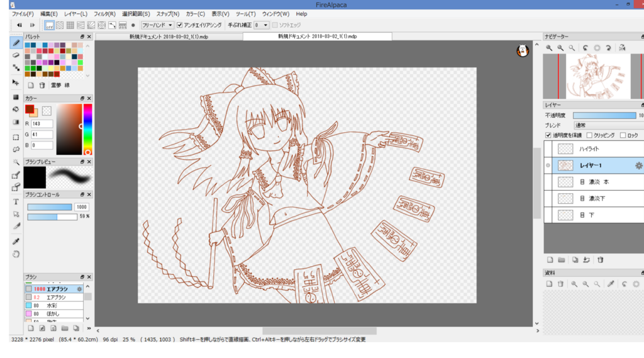Open the フィルタ(R) menu
The height and width of the screenshot is (358, 644).
[104, 14]
